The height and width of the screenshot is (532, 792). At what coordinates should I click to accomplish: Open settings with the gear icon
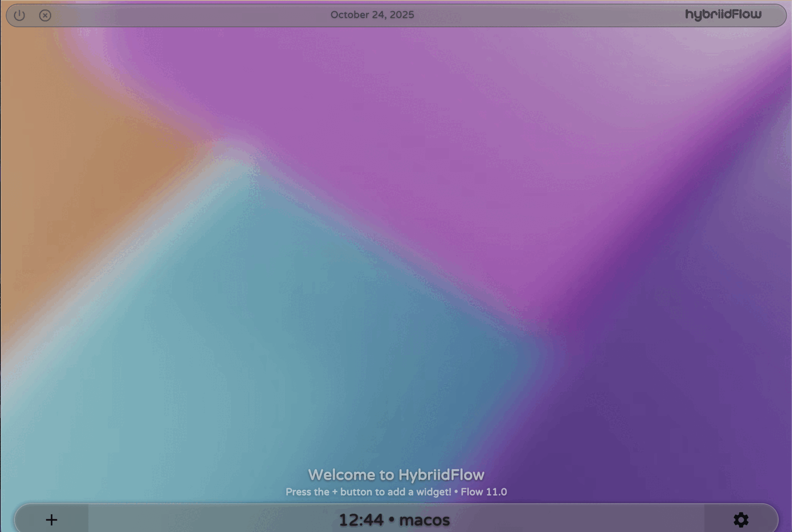[741, 520]
